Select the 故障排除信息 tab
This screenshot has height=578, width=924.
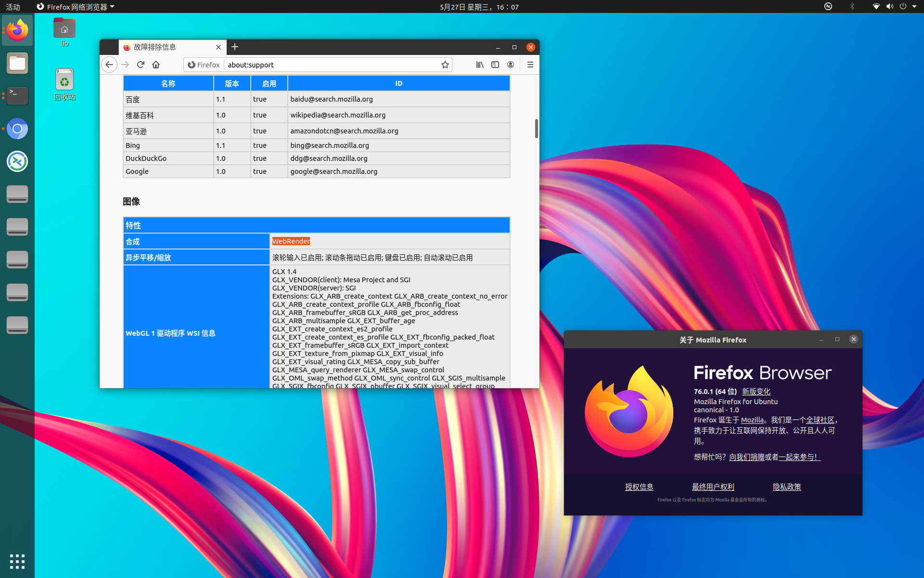point(172,47)
